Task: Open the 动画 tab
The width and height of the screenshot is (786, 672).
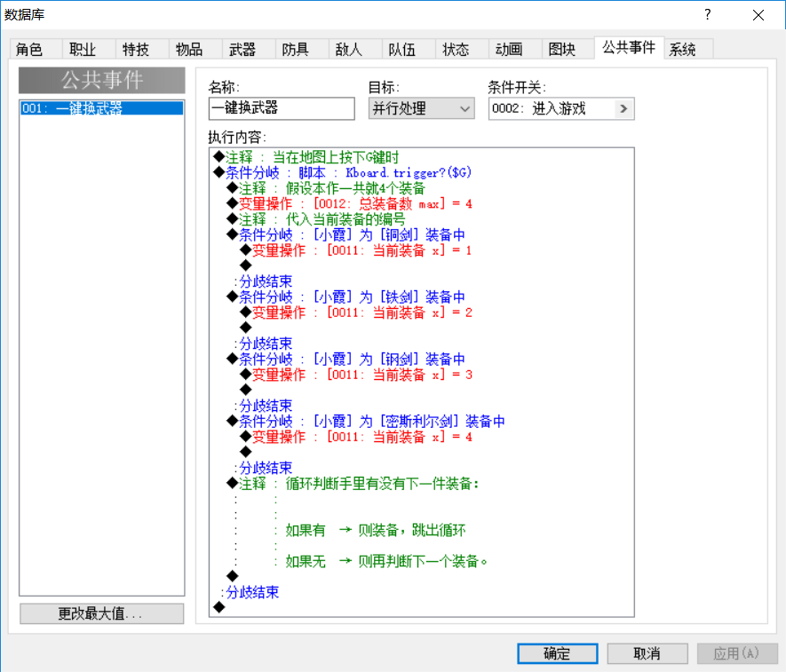Action: pyautogui.click(x=515, y=49)
